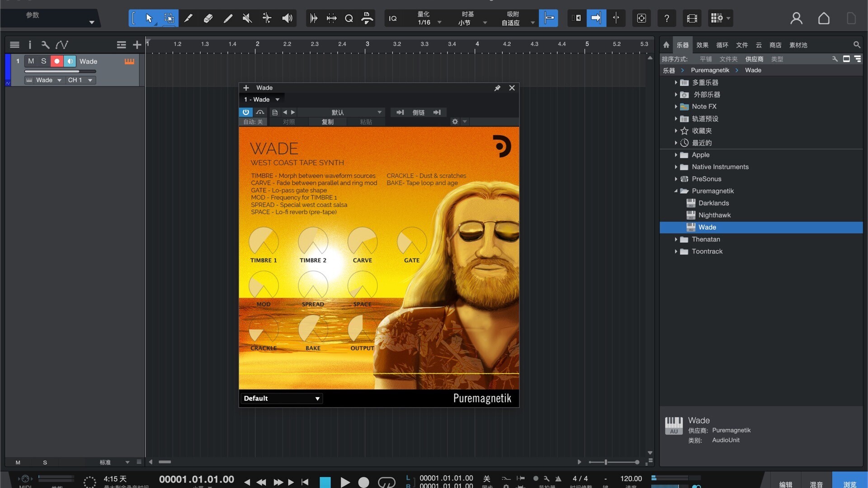
Task: Switch to the Loops browser tab
Action: 722,45
